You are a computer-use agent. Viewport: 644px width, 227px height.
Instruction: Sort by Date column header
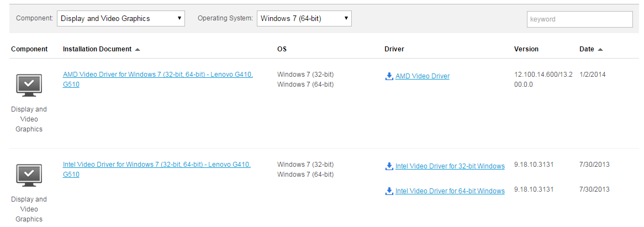(x=587, y=49)
